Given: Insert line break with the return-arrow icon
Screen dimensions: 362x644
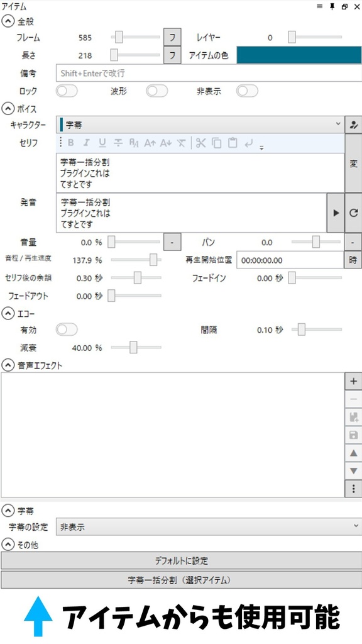Looking at the screenshot, I should click(249, 143).
